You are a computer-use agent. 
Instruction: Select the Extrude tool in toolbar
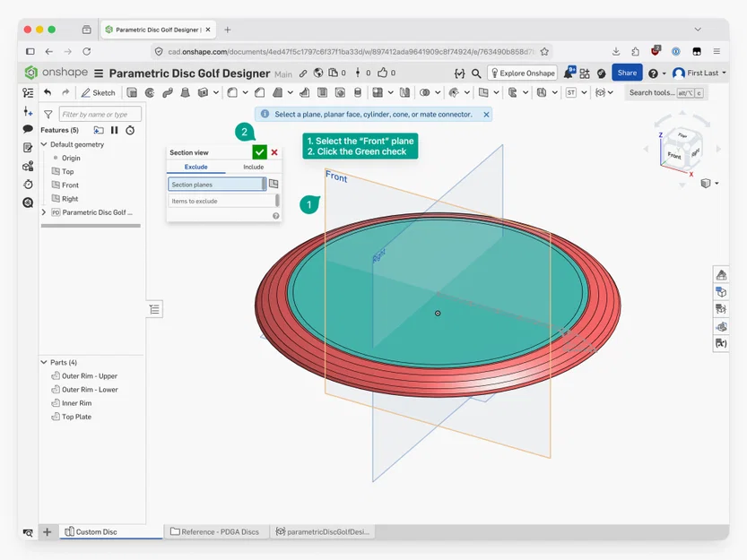pyautogui.click(x=132, y=93)
